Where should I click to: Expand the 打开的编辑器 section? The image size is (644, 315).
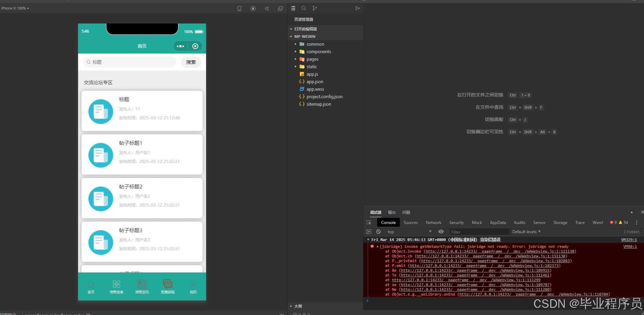click(x=325, y=29)
